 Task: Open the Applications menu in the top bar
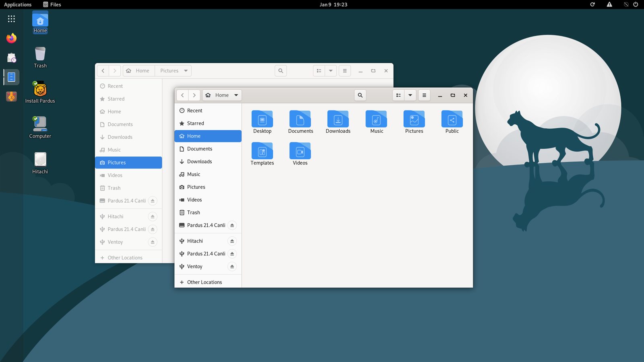18,4
